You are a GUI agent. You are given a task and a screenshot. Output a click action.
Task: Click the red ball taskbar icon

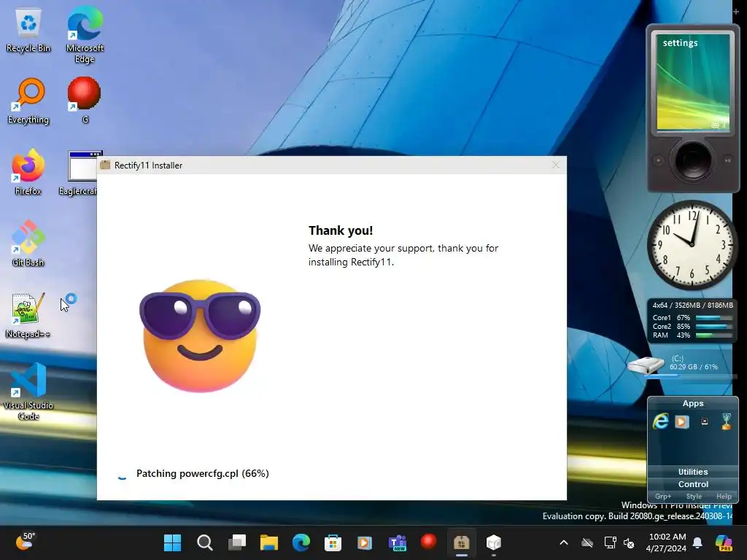[x=429, y=542]
